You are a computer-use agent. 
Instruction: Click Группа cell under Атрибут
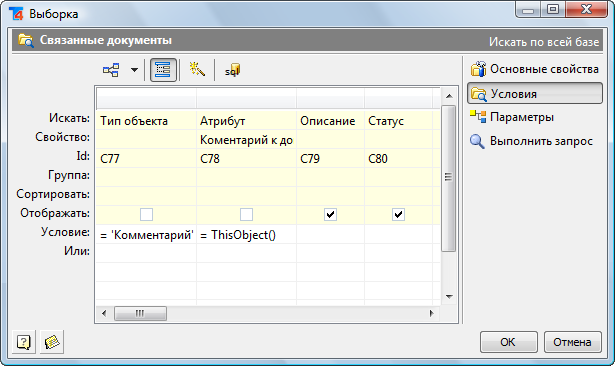click(x=246, y=177)
